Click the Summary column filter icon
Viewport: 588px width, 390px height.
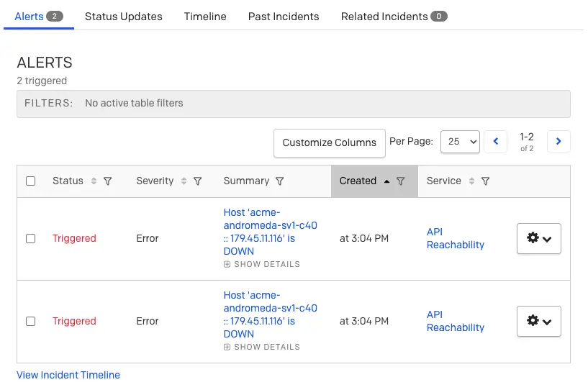pyautogui.click(x=279, y=181)
